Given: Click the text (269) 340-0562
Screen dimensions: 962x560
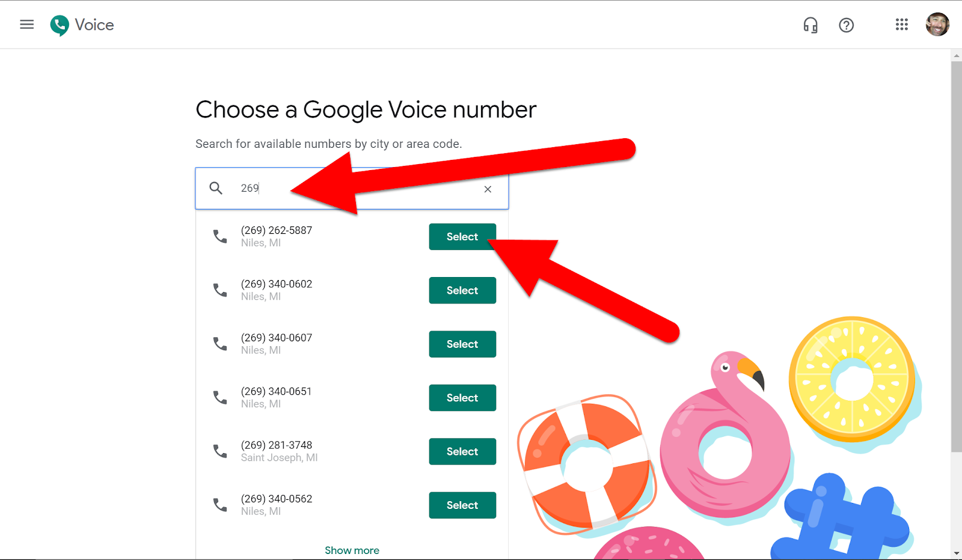Looking at the screenshot, I should (277, 499).
